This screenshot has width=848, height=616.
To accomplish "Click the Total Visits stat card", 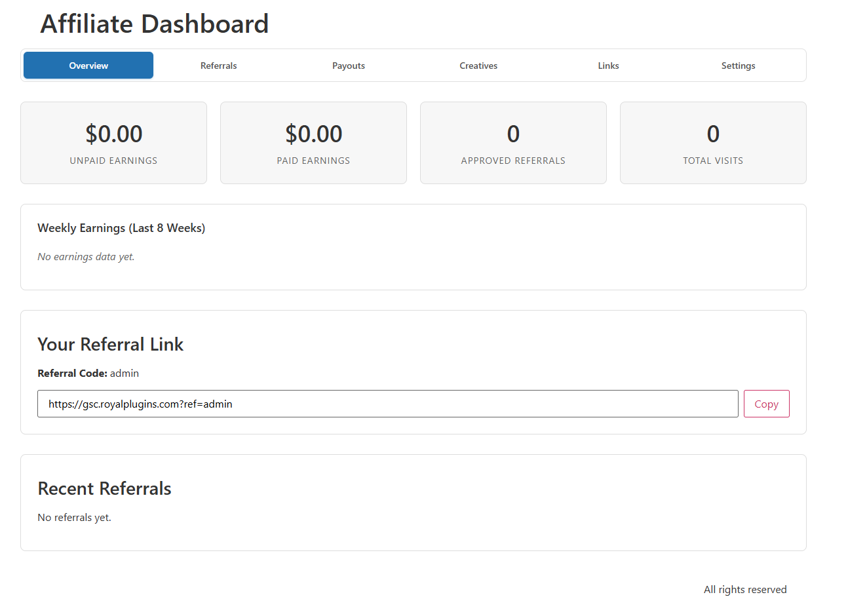I will (x=713, y=143).
